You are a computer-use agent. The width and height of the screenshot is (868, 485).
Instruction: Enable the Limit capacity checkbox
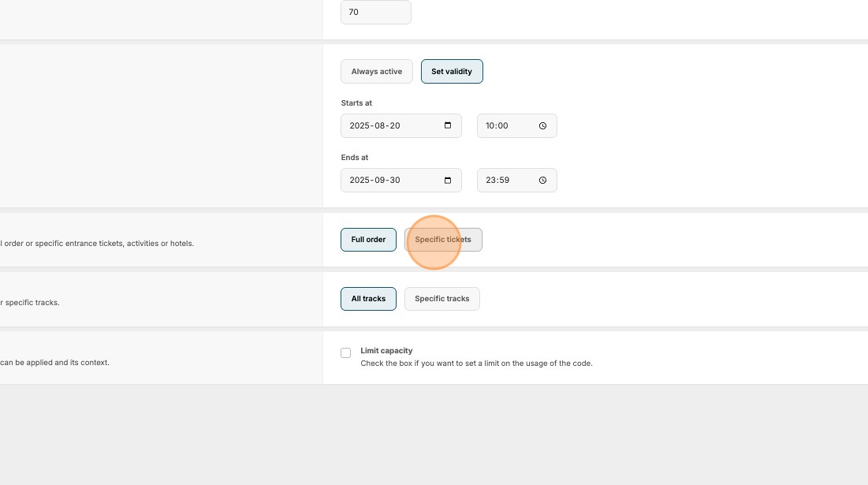(x=346, y=353)
